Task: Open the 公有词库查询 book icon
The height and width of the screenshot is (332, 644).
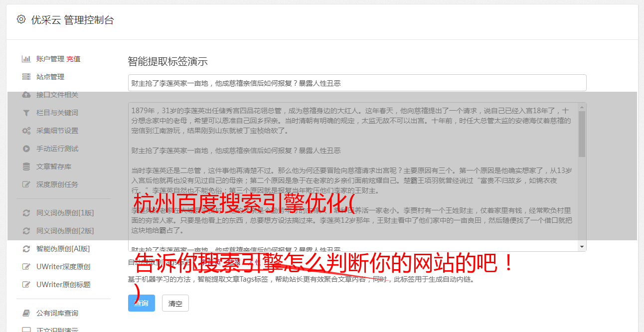Action: [x=26, y=313]
